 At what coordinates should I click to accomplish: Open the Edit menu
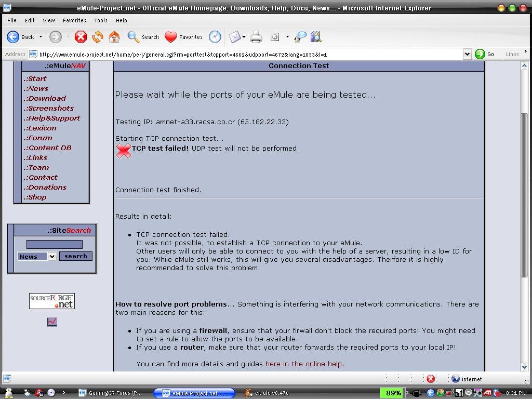30,20
